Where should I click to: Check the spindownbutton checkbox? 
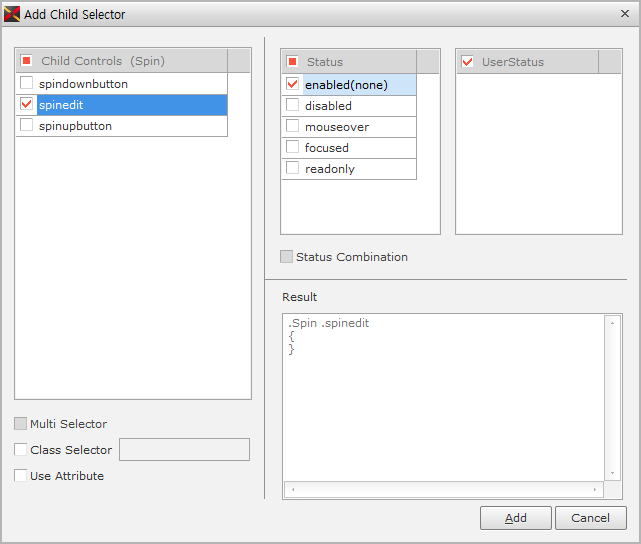pos(27,84)
